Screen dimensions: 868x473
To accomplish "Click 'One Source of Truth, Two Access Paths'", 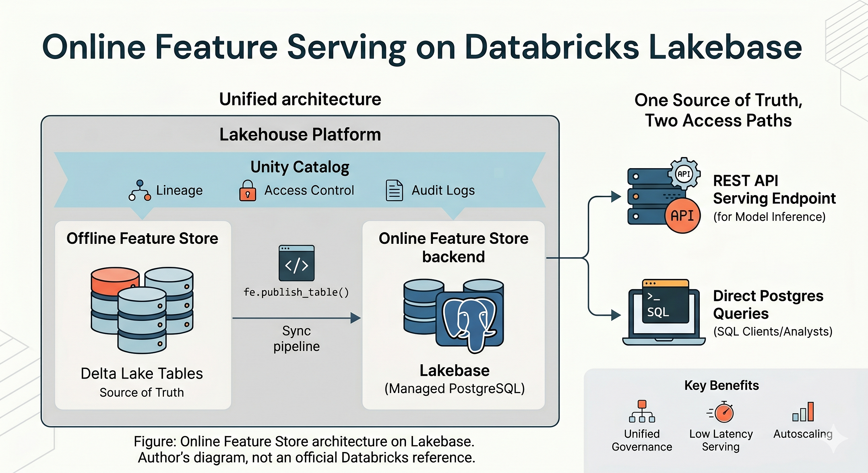I will click(718, 110).
